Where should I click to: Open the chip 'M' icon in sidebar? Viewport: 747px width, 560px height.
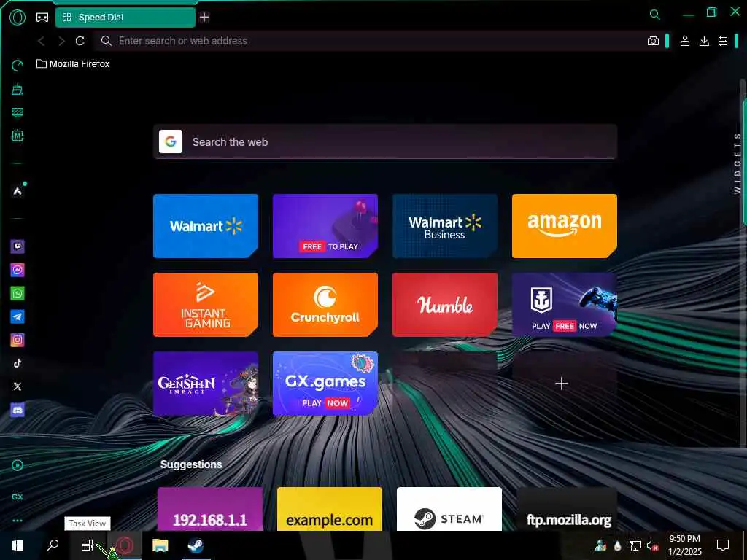coord(18,136)
